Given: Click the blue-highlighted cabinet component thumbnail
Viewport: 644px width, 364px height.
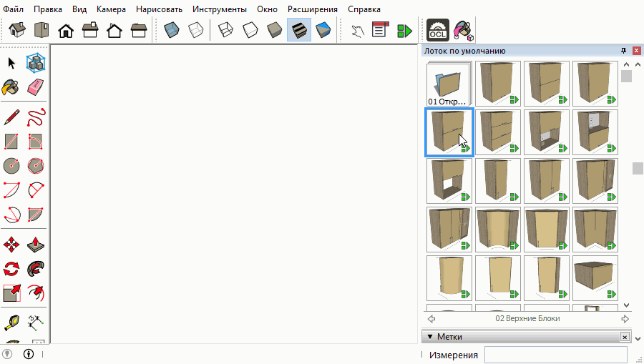Looking at the screenshot, I should coord(449,132).
